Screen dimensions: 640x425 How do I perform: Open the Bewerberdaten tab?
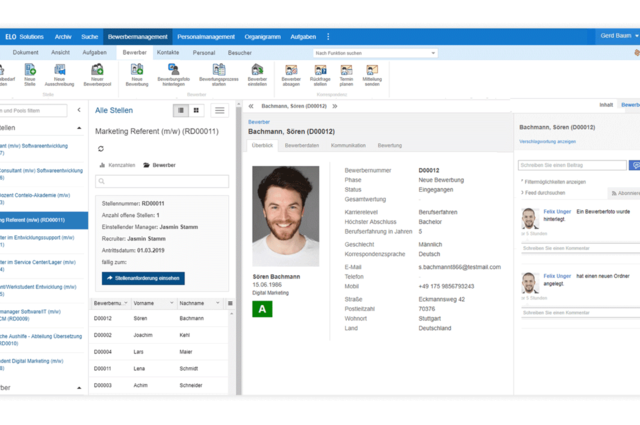click(x=302, y=145)
